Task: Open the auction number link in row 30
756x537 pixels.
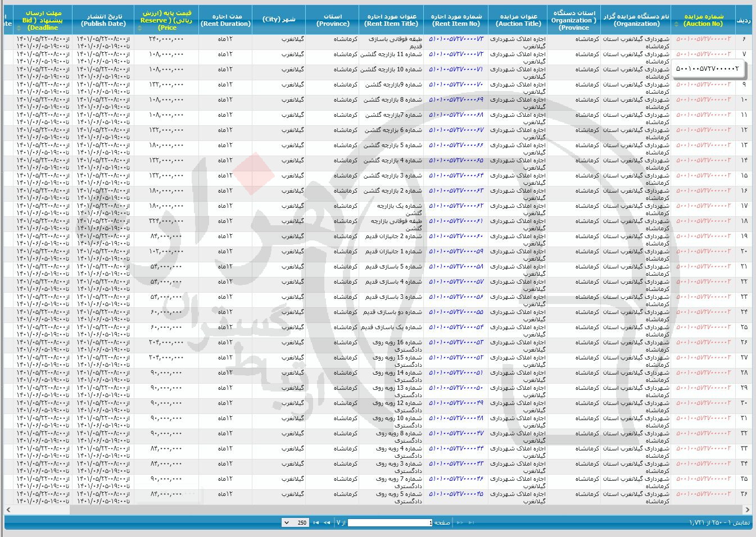Action: pos(703,403)
